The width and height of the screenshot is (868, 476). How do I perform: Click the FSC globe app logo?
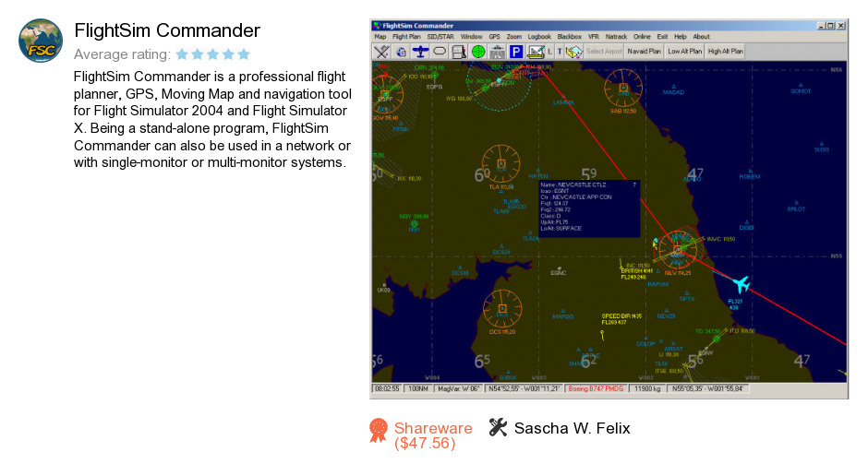click(41, 41)
